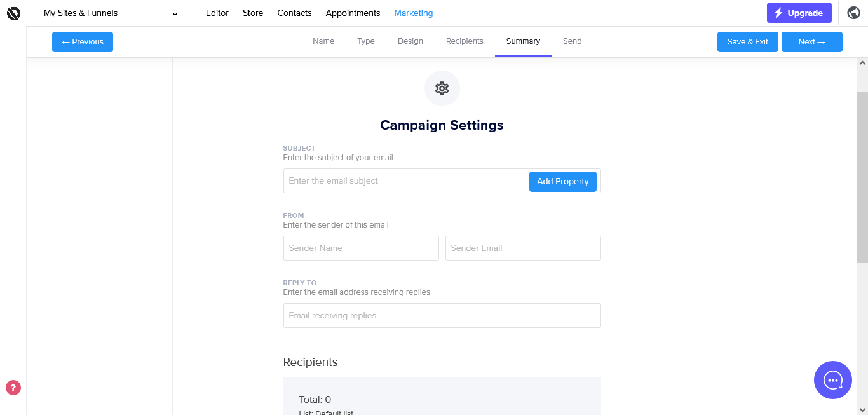The image size is (868, 415).
Task: Go to Contacts in the top navigation
Action: pos(294,13)
